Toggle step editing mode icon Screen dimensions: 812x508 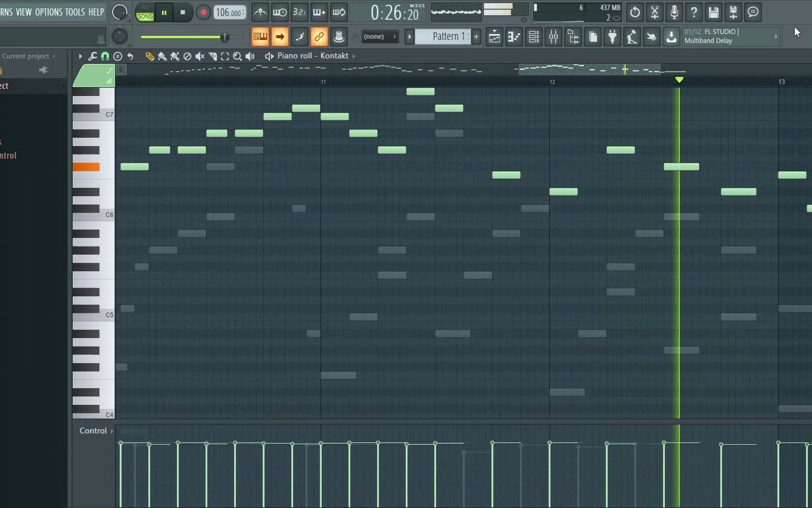coord(299,37)
